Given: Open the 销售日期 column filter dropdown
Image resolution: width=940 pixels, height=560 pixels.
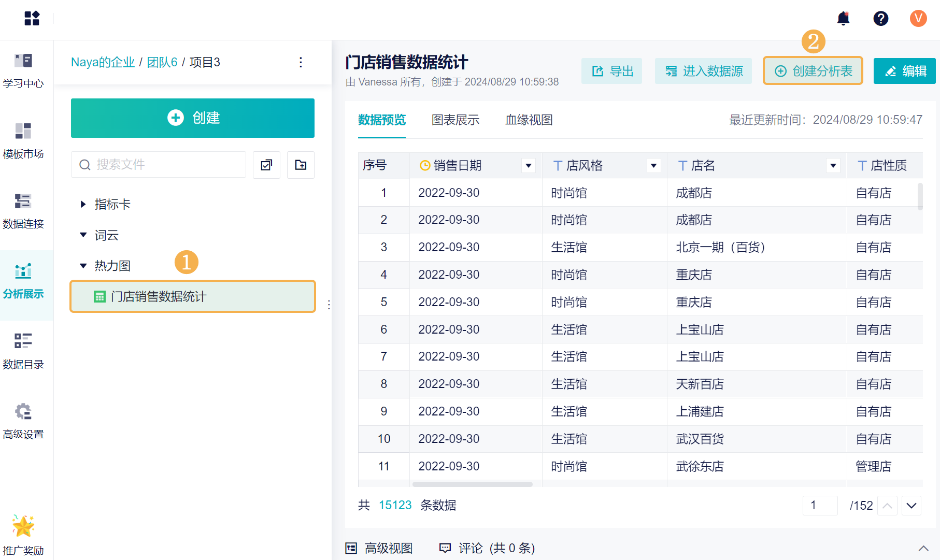Looking at the screenshot, I should (x=529, y=166).
